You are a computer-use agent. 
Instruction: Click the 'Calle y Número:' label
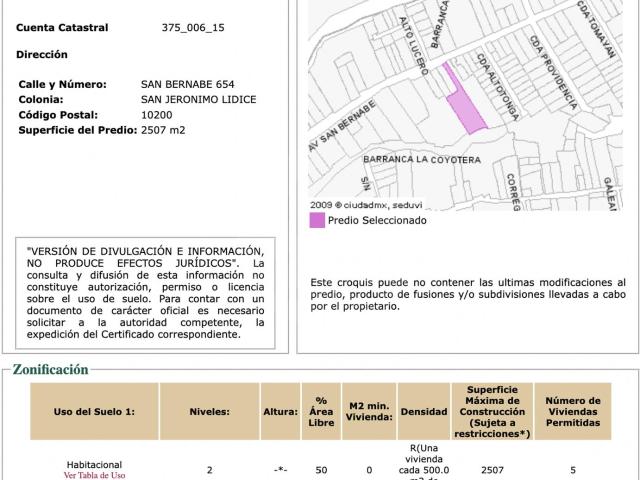pyautogui.click(x=62, y=84)
